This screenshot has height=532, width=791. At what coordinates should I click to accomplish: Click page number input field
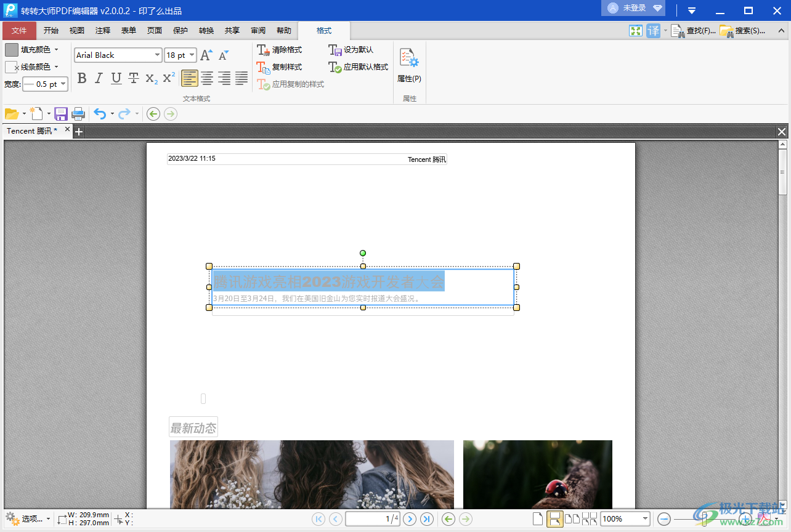373,519
